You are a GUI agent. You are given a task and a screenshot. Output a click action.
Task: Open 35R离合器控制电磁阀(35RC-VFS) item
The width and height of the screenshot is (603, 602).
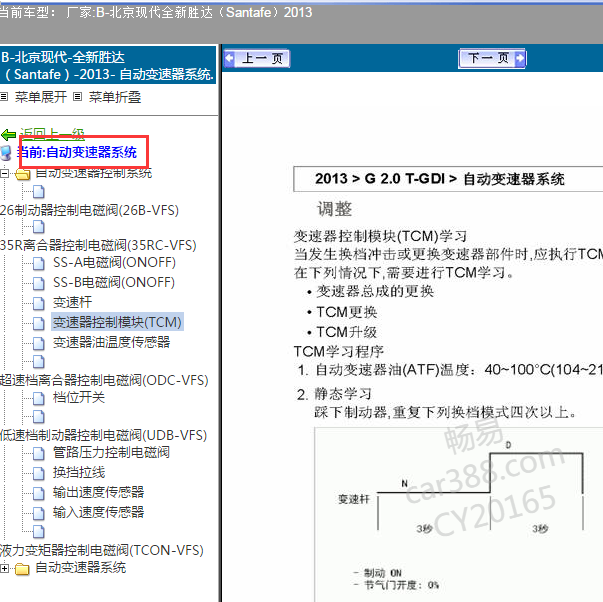98,245
